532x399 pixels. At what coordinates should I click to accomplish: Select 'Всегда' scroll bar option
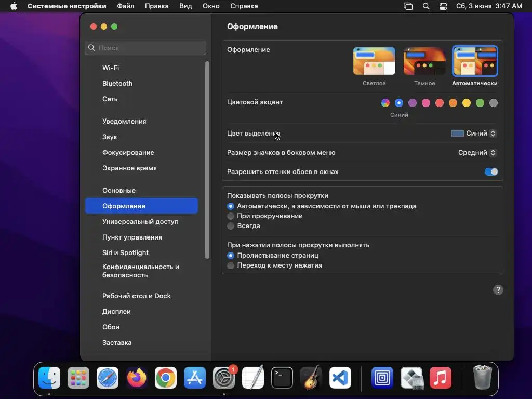[x=231, y=225]
